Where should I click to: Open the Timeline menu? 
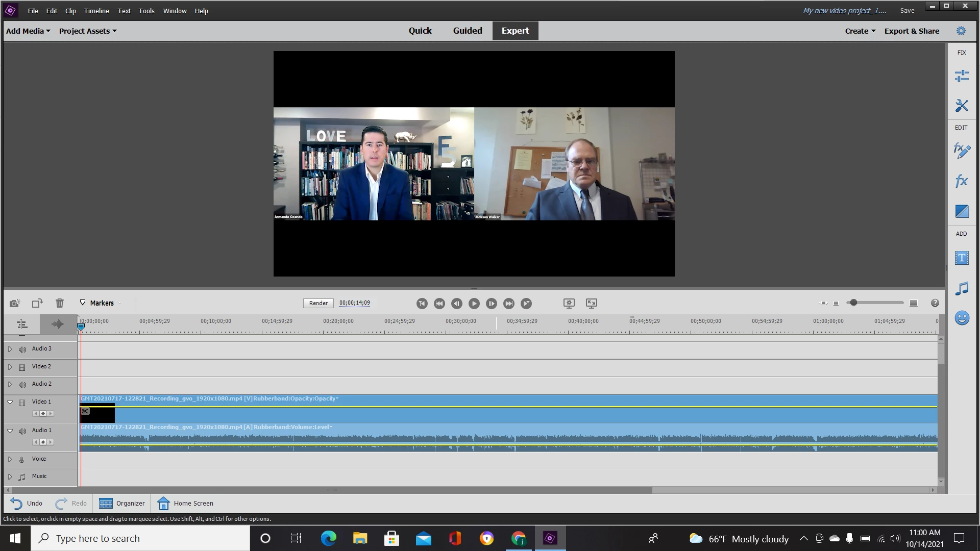96,11
